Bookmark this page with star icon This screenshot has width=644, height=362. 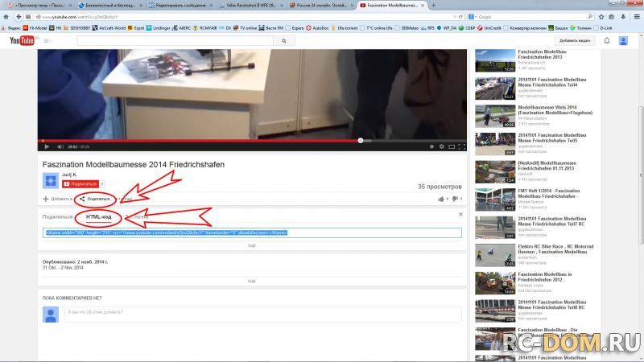point(601,17)
